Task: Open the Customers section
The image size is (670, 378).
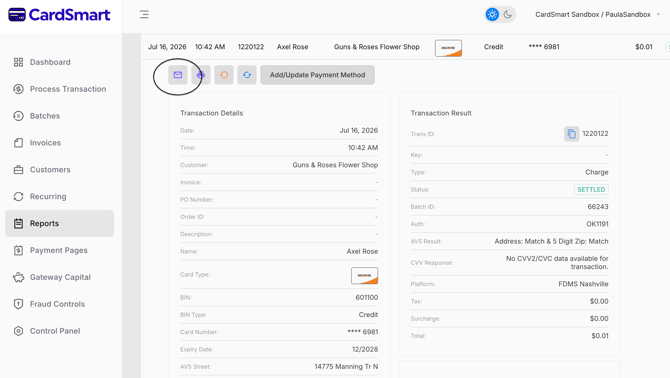Action: point(59,170)
